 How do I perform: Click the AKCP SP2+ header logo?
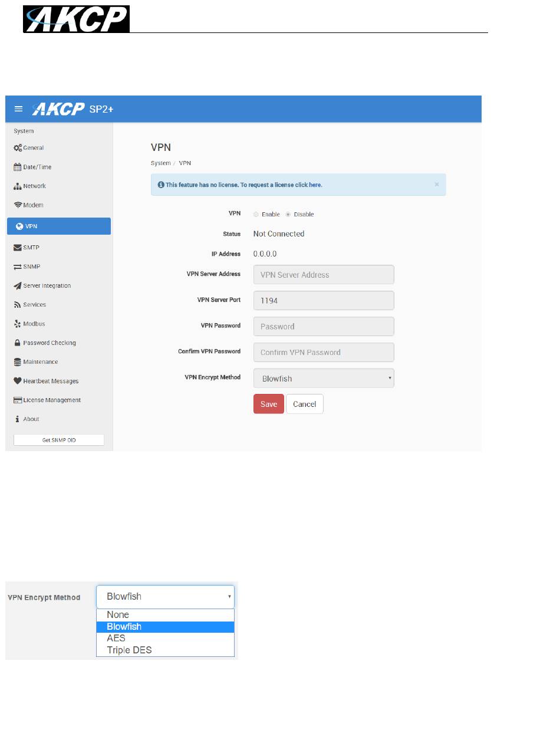coord(73,109)
